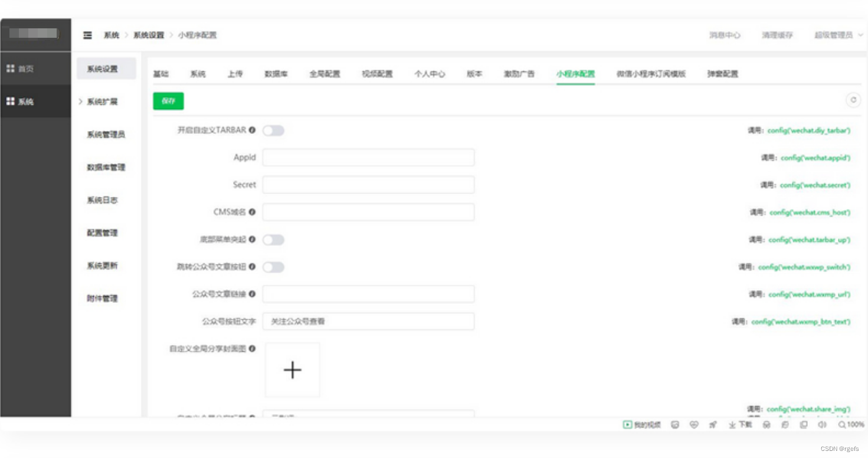This screenshot has height=458, width=868.
Task: Click the speaker sound icon in status bar
Action: click(x=822, y=425)
